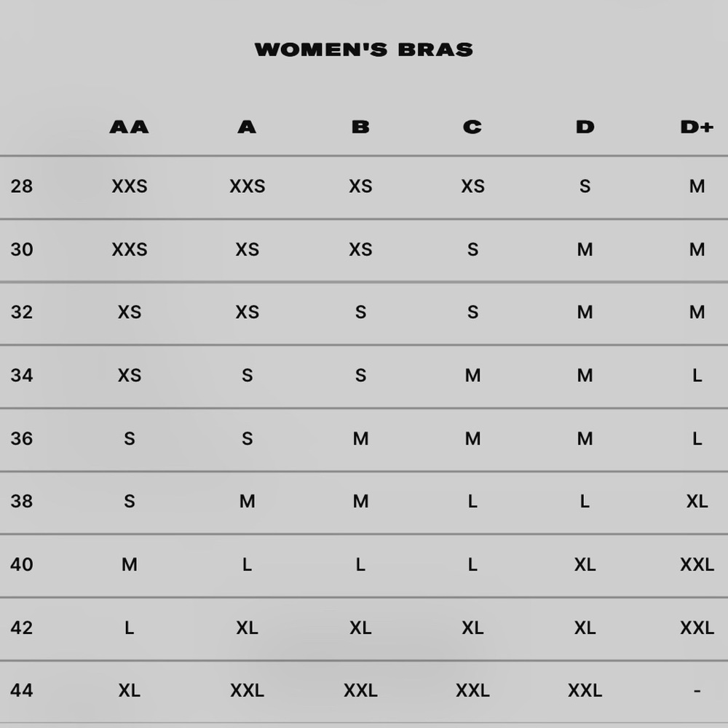The width and height of the screenshot is (728, 728).
Task: Select the M cell for 40 AA
Action: (x=130, y=565)
